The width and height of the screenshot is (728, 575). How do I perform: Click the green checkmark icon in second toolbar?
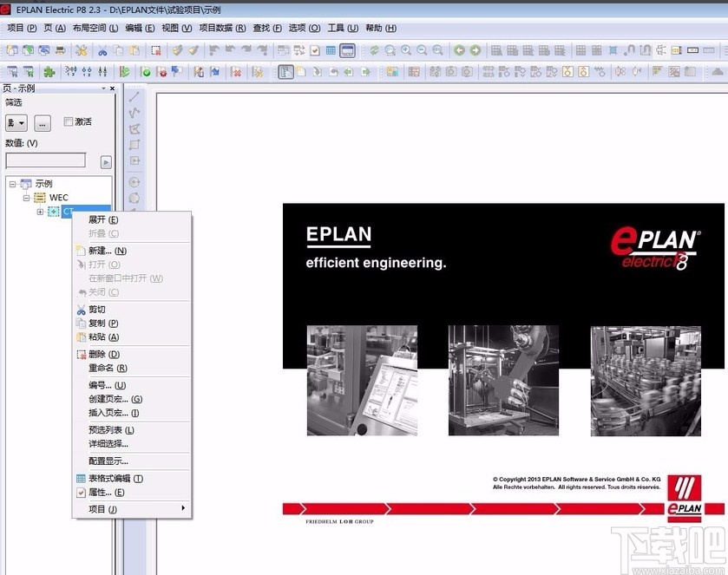coord(145,71)
